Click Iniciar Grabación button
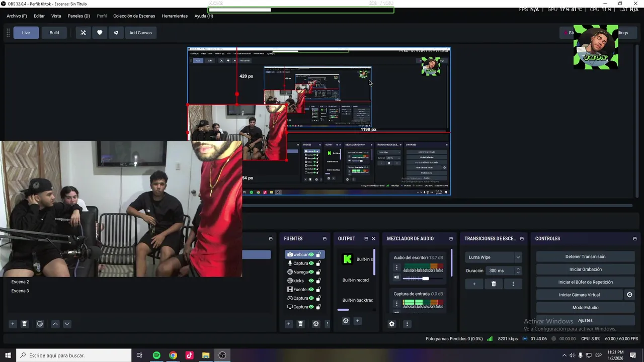This screenshot has height=362, width=644. (585, 269)
